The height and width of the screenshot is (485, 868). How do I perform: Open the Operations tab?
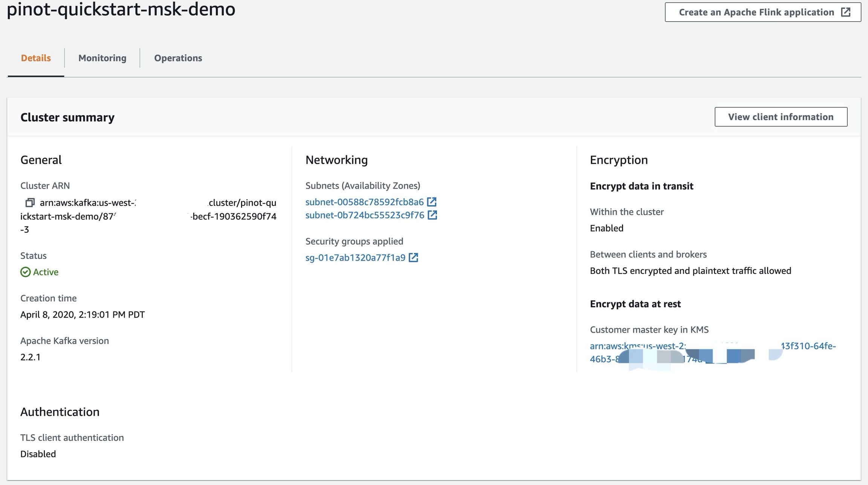[x=178, y=58]
